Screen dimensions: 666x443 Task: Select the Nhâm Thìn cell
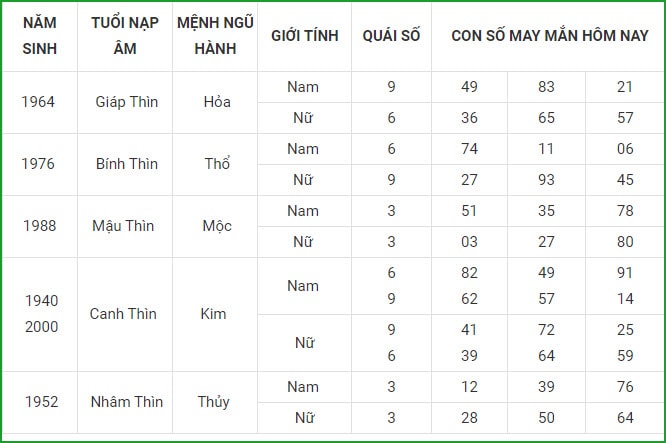[x=127, y=402]
